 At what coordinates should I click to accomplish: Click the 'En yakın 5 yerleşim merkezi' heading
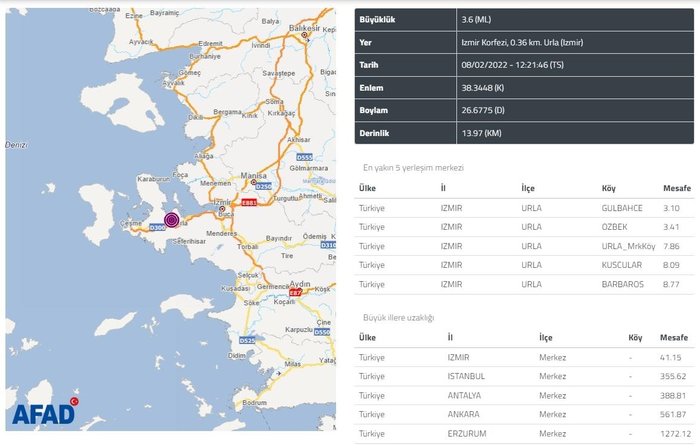[413, 167]
